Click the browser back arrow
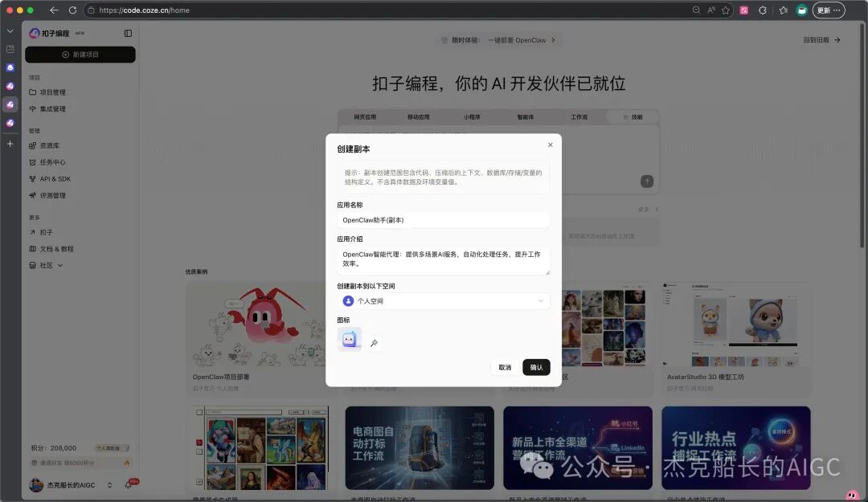The height and width of the screenshot is (502, 868). point(54,10)
